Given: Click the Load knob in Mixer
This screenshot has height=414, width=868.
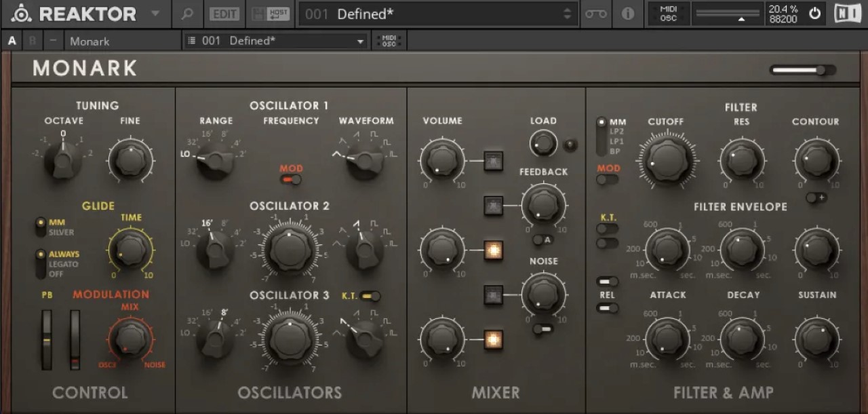Looking at the screenshot, I should [x=542, y=143].
